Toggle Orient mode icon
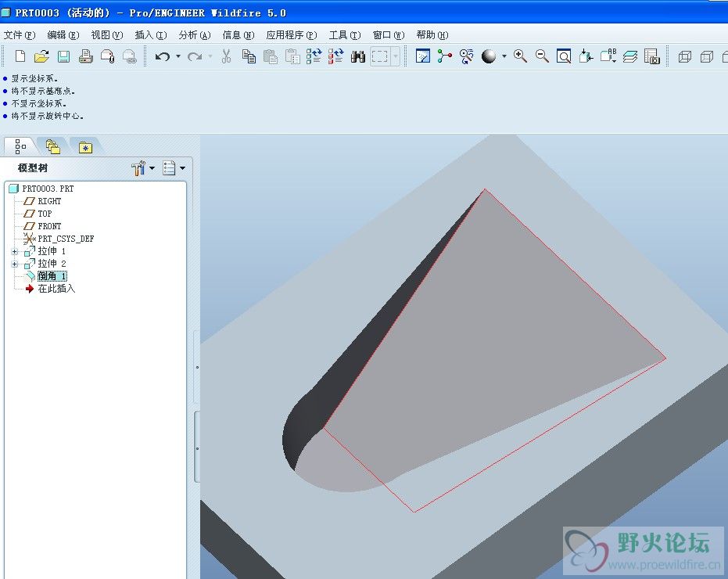The image size is (728, 579). (x=466, y=56)
